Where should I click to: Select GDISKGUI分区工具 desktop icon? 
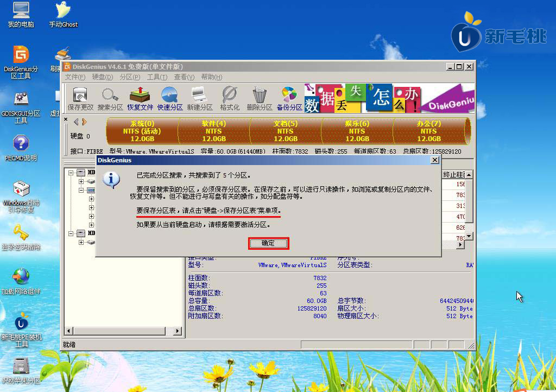(21, 108)
